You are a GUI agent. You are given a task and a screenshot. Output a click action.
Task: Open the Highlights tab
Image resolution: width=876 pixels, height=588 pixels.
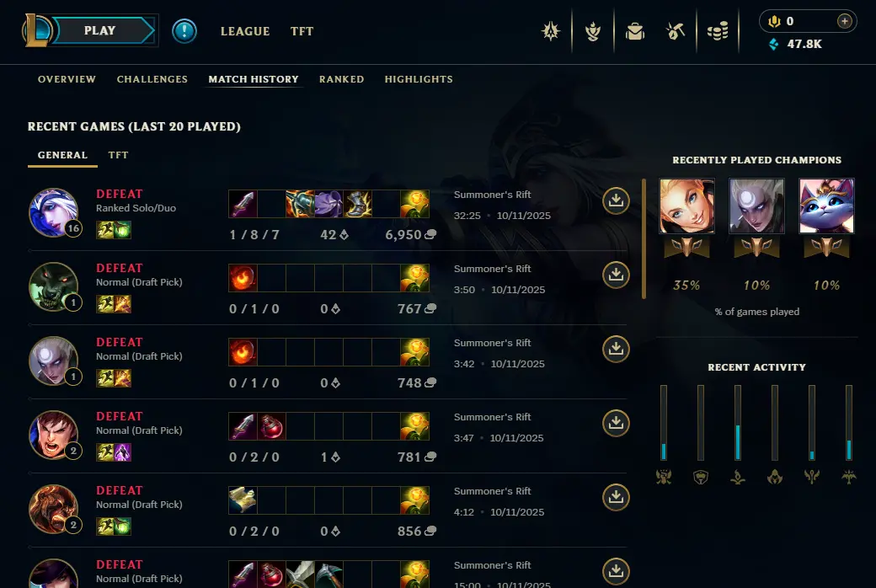pyautogui.click(x=419, y=79)
